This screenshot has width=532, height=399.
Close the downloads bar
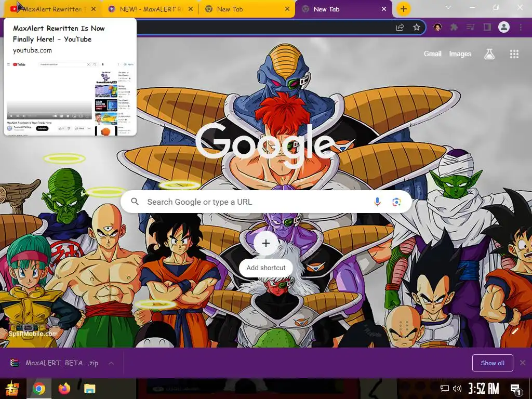pyautogui.click(x=523, y=363)
